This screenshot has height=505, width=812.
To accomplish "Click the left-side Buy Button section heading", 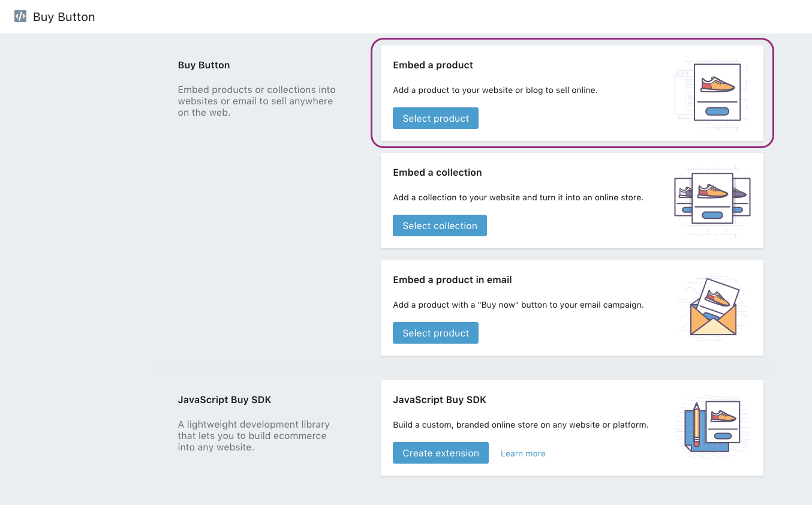I will tap(204, 65).
